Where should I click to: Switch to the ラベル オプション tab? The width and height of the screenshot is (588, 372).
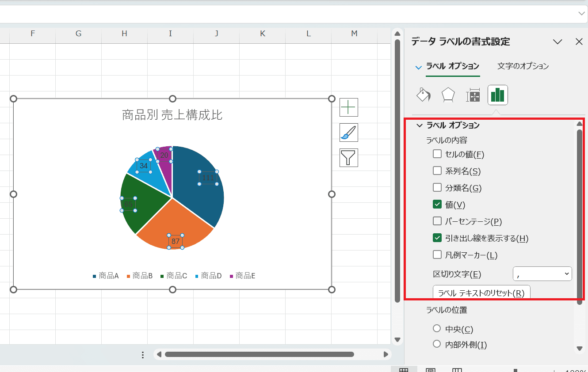452,66
